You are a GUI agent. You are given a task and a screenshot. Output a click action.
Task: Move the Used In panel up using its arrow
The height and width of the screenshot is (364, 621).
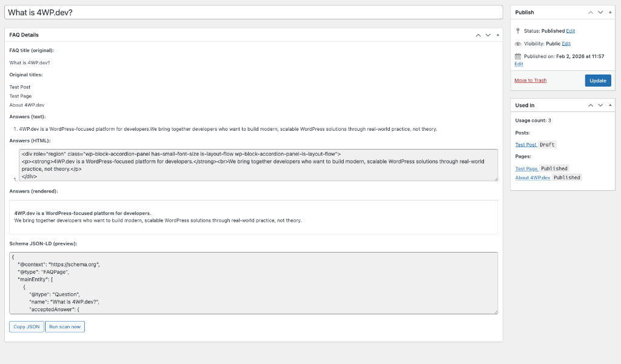coord(590,105)
